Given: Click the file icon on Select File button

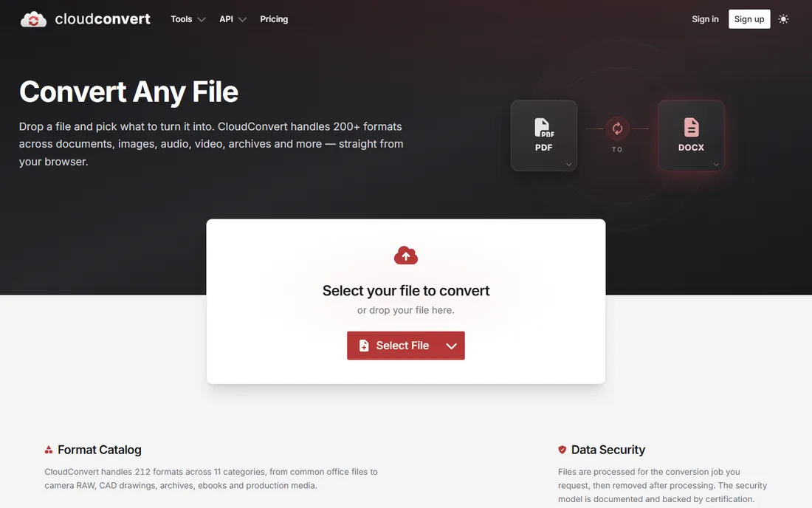Looking at the screenshot, I should [x=364, y=346].
